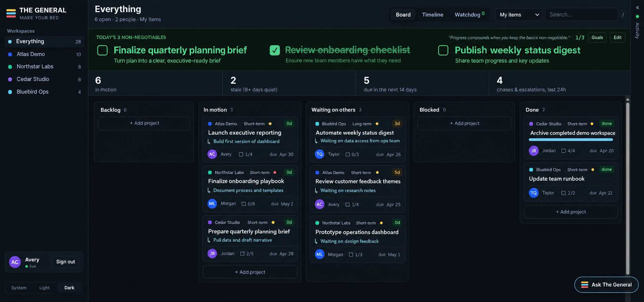The image size is (644, 302).
Task: Open the Bluebird Ops workspace
Action: [x=44, y=92]
